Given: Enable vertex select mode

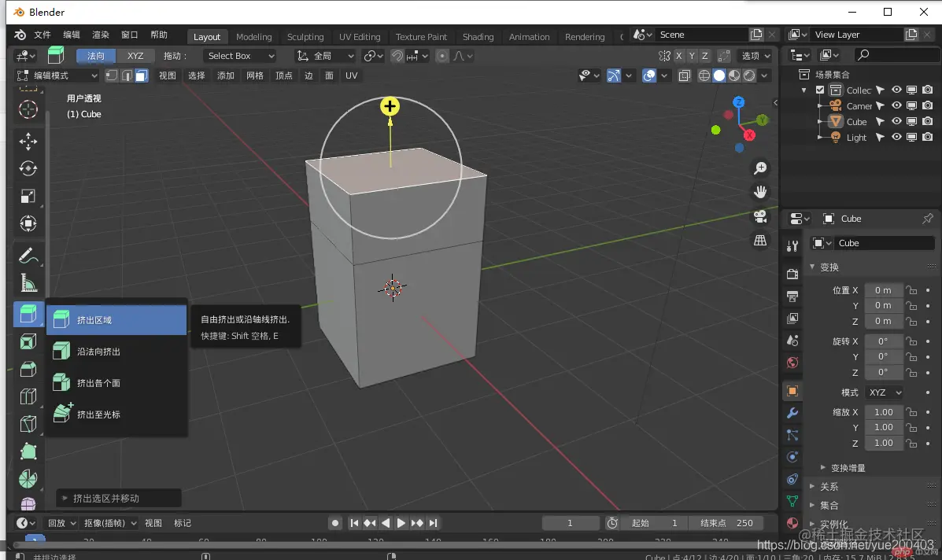Looking at the screenshot, I should point(112,76).
